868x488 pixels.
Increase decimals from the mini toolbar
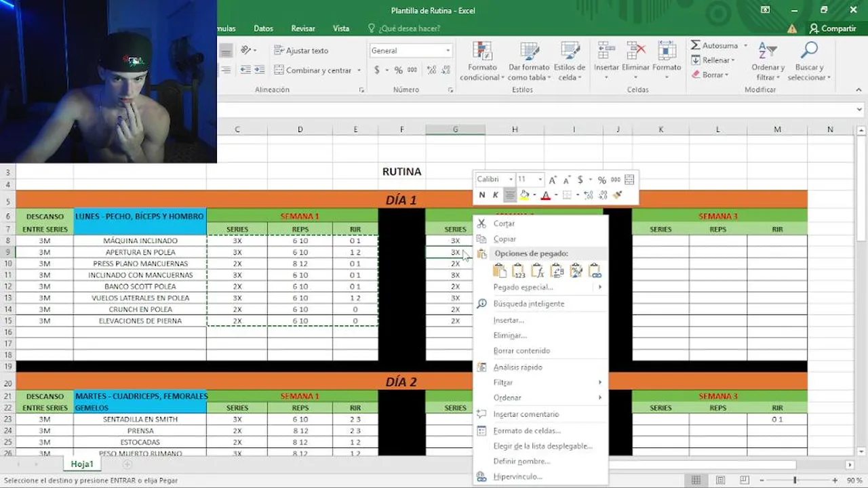pyautogui.click(x=588, y=195)
